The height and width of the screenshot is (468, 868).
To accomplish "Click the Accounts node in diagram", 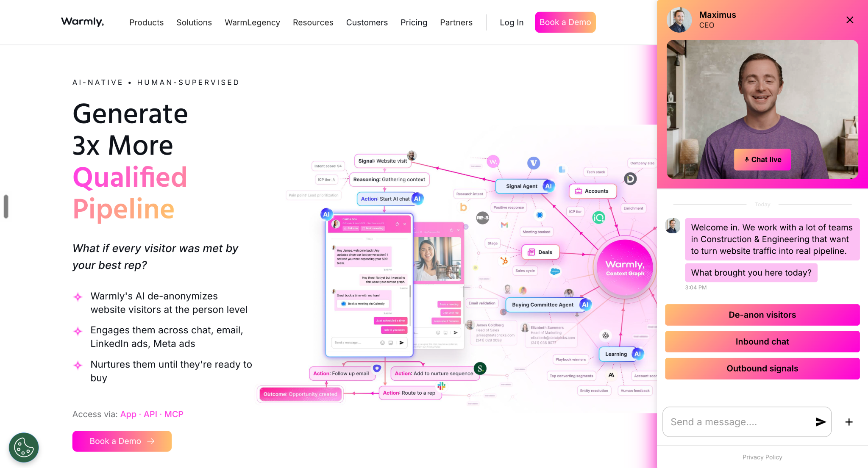I will click(x=593, y=191).
